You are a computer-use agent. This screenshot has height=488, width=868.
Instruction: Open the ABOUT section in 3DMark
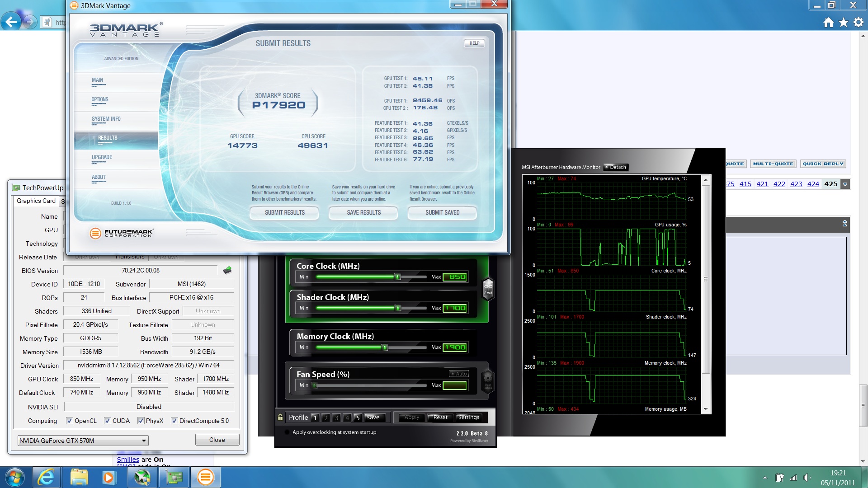[99, 177]
